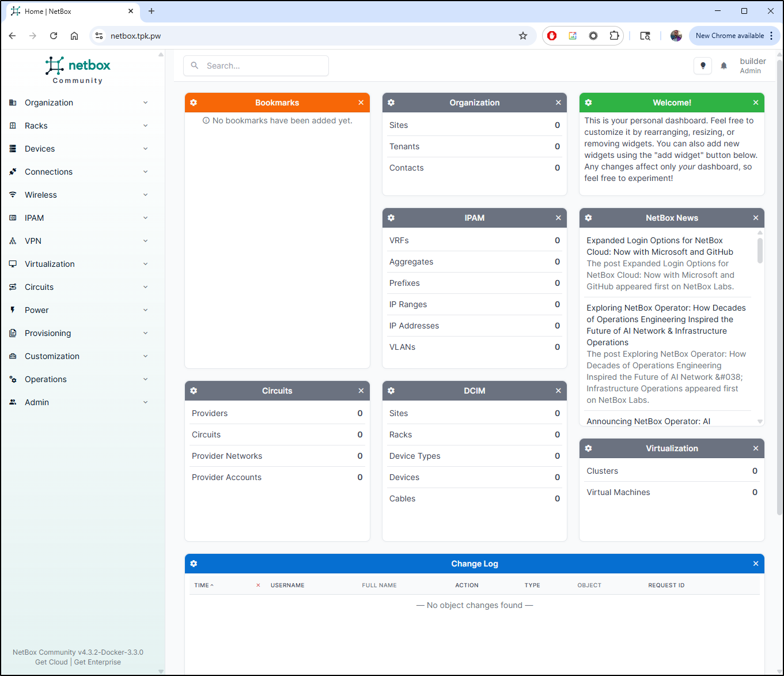Close the Circuits widget
This screenshot has height=676, width=784.
coord(361,391)
